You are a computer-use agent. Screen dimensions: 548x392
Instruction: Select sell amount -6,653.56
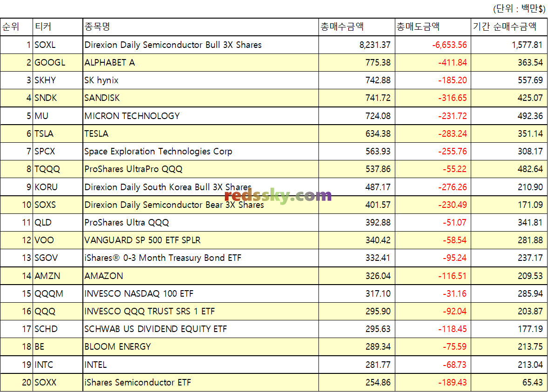click(449, 45)
